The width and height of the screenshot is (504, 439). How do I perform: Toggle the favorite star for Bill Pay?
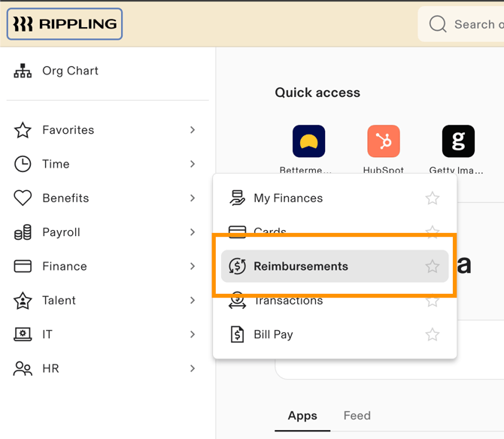[433, 335]
